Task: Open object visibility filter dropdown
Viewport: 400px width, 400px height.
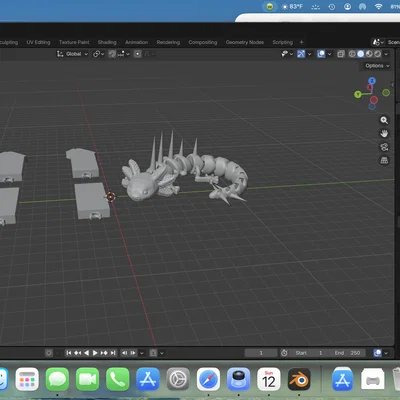Action: click(x=287, y=54)
